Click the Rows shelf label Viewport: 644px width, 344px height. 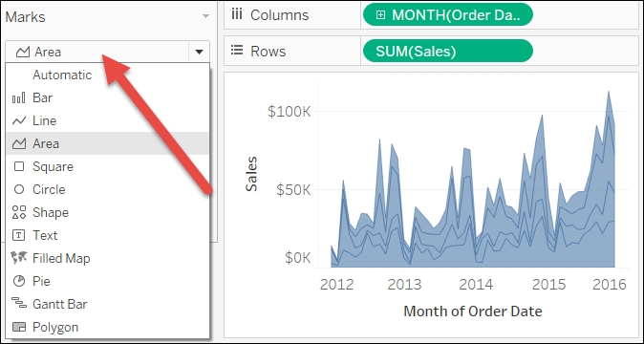[268, 51]
